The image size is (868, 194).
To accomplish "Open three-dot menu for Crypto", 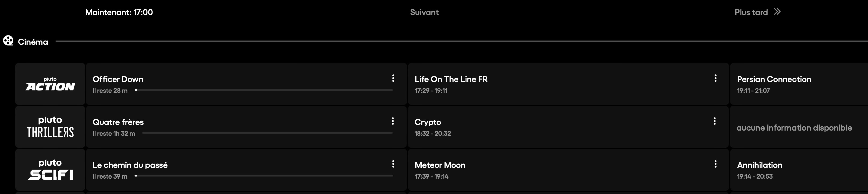I will tap(715, 121).
